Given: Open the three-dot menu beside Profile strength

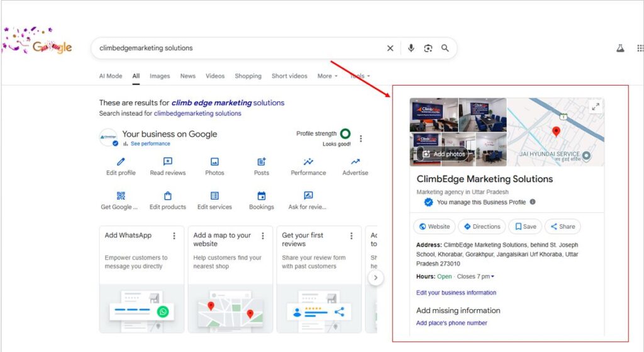Looking at the screenshot, I should tap(360, 139).
